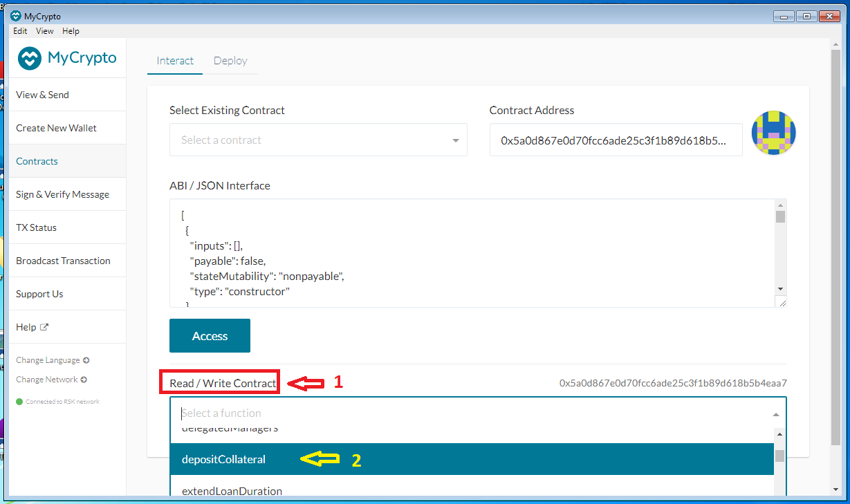
Task: Open Broadcast Transaction page
Action: click(x=68, y=261)
